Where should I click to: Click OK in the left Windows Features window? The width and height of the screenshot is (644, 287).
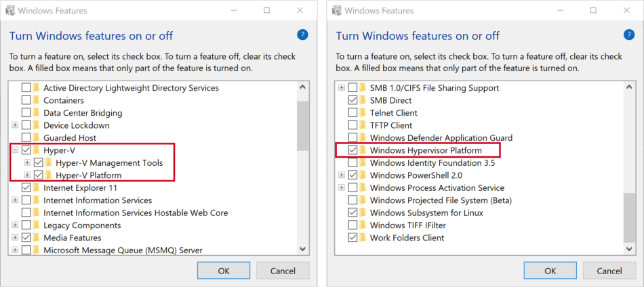[x=224, y=271]
